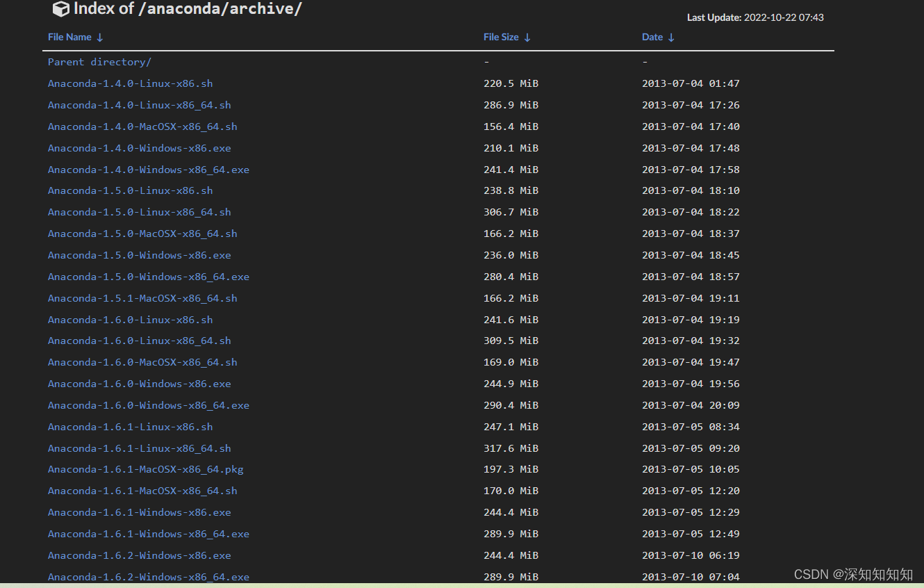Viewport: 924px width, 588px height.
Task: Click the Index of /anaconda/archive/ heading
Action: point(188,9)
